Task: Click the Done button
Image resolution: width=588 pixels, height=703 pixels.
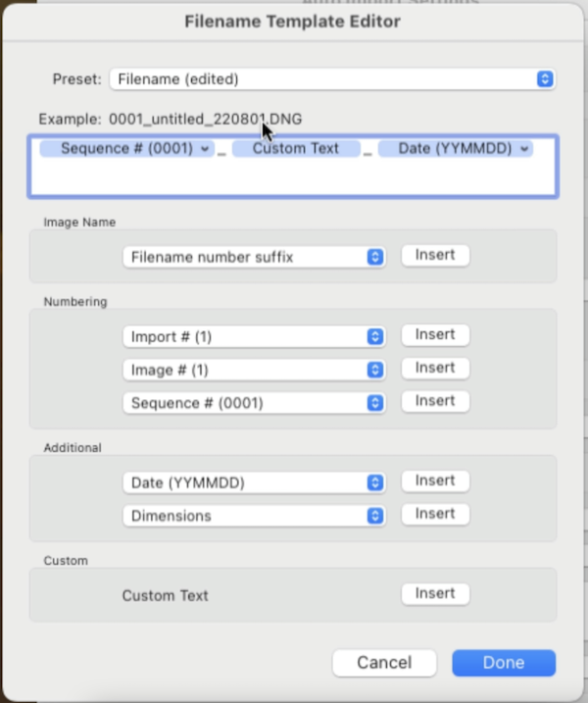Action: [504, 663]
